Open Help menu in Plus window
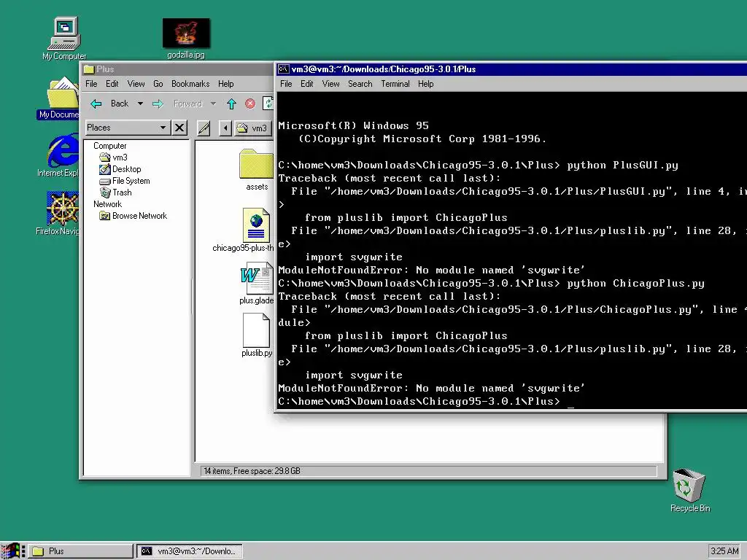 pos(226,84)
